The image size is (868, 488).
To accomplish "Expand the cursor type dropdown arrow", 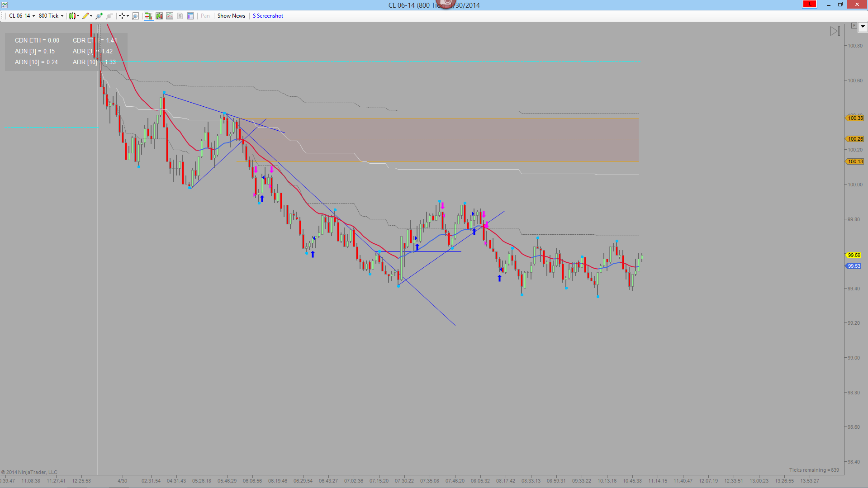I will coord(128,16).
